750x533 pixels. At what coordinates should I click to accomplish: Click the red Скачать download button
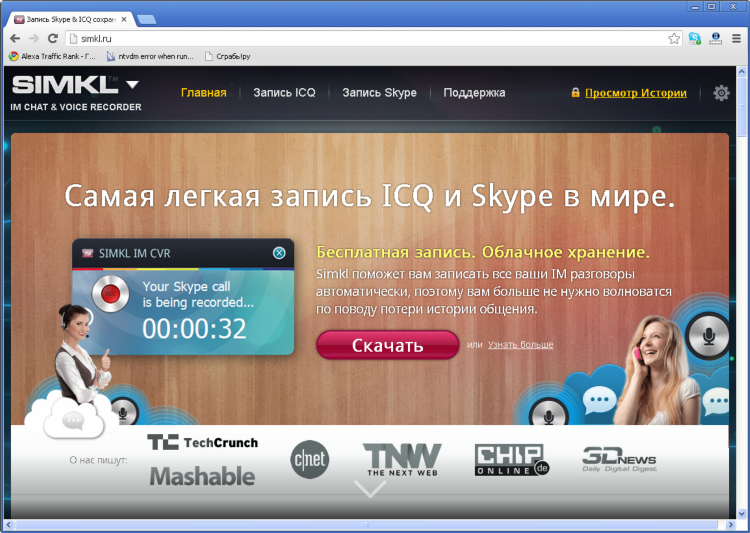[387, 345]
